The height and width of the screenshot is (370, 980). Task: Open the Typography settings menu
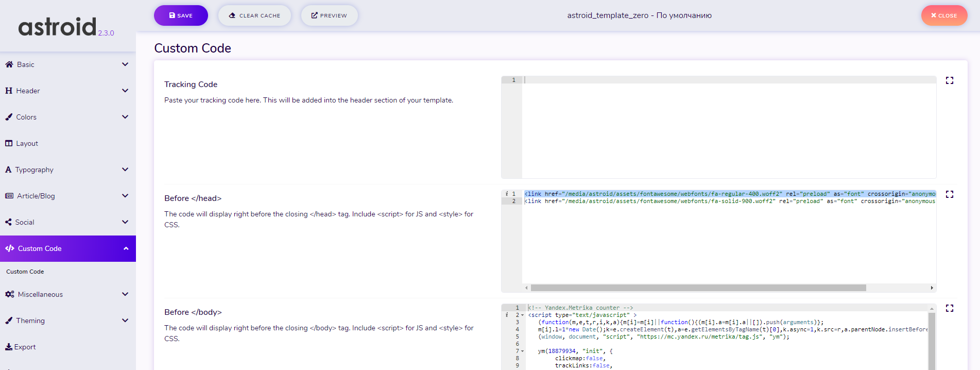pos(68,170)
